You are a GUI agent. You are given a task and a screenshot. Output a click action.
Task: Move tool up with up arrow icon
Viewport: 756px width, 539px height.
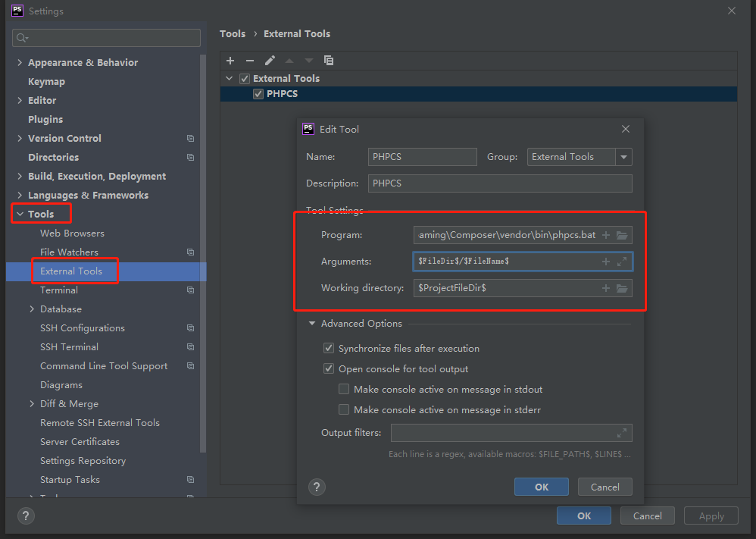(289, 61)
